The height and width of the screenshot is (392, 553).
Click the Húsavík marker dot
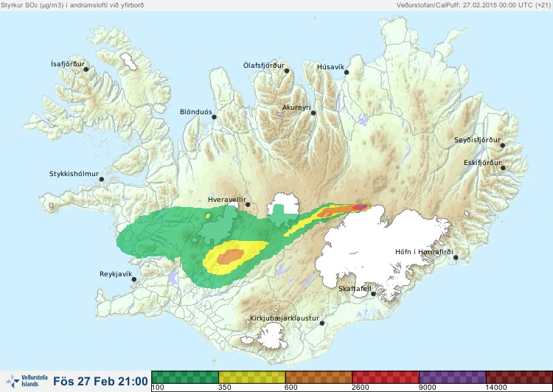[x=347, y=72]
